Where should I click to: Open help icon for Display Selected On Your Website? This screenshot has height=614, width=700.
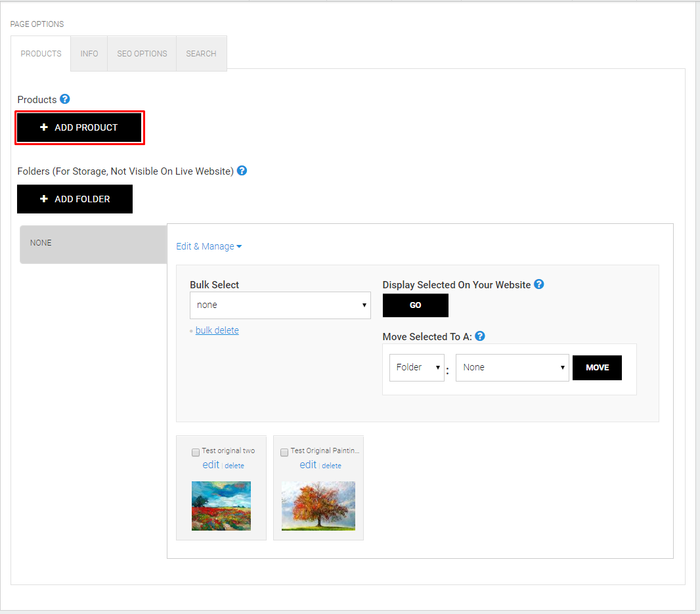coord(539,284)
